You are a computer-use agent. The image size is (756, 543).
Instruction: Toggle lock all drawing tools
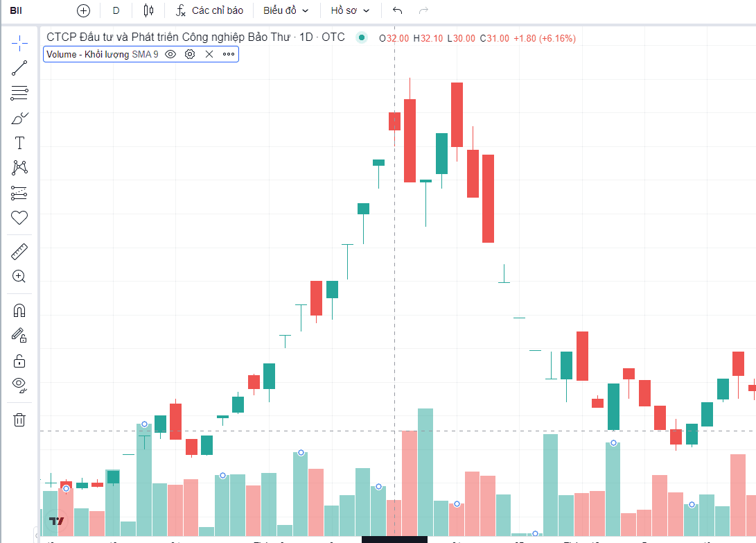pyautogui.click(x=19, y=361)
